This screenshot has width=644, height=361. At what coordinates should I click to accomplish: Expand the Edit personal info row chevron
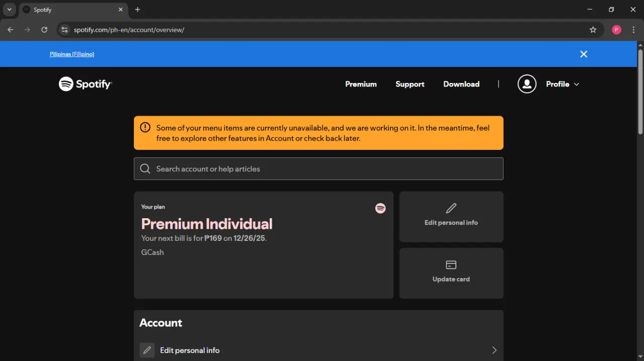pyautogui.click(x=494, y=350)
